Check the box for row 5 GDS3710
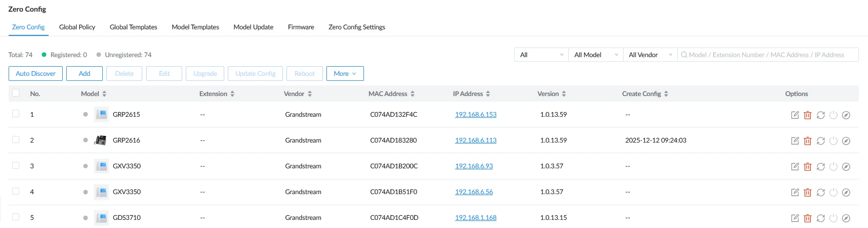This screenshot has height=228, width=868. pyautogui.click(x=16, y=217)
